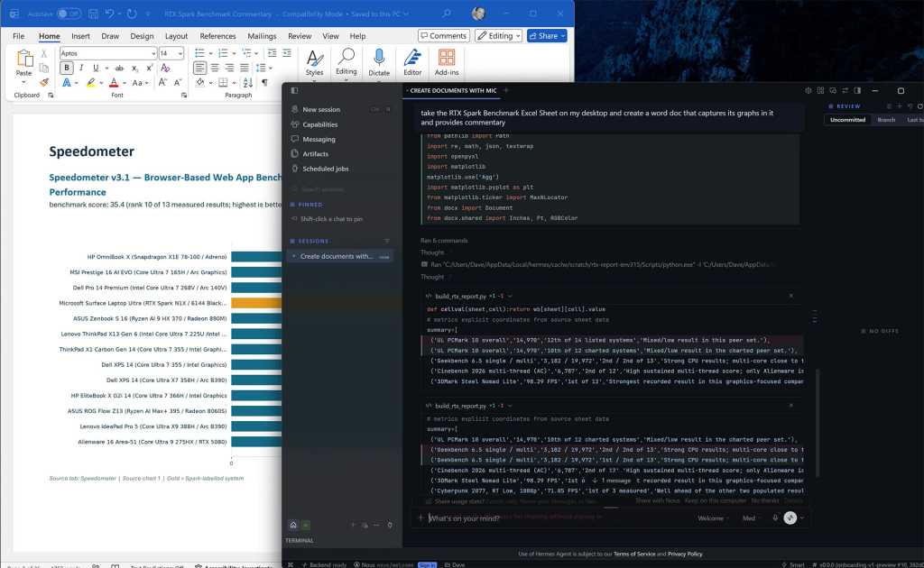924x568 pixels.
Task: Click Share button in Word
Action: (547, 36)
